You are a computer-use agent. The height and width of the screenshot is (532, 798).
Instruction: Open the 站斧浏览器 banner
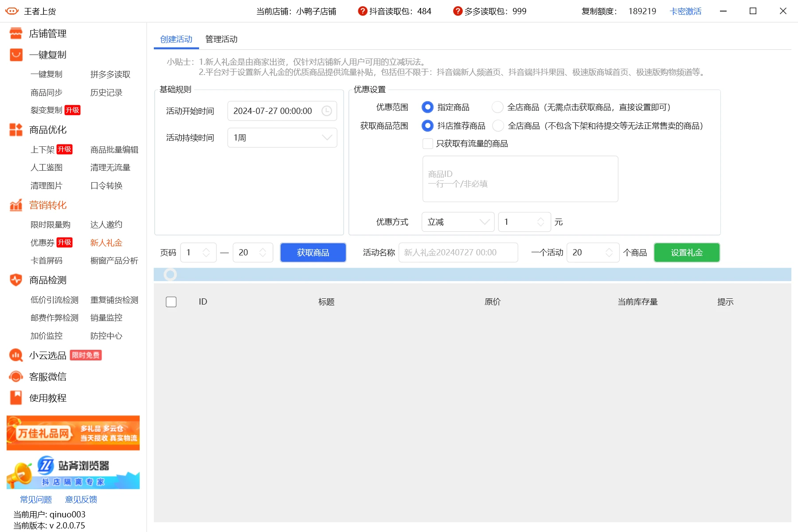coord(73,472)
